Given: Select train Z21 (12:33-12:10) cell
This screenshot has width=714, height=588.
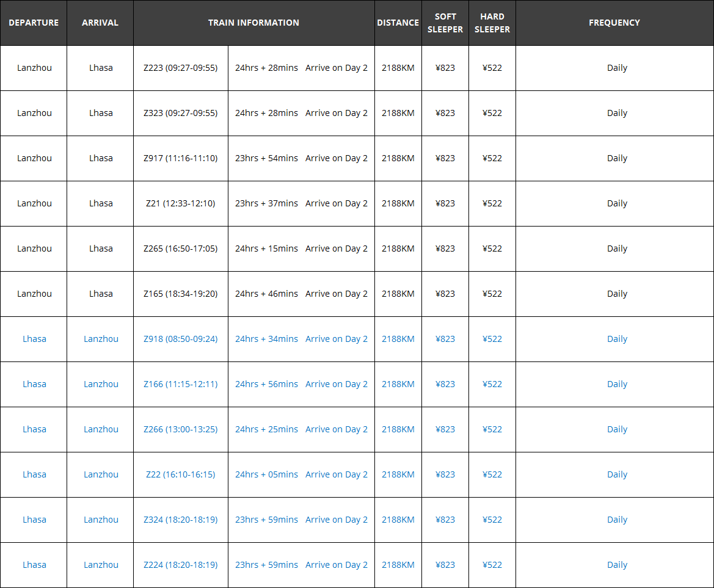Looking at the screenshot, I should coord(180,203).
